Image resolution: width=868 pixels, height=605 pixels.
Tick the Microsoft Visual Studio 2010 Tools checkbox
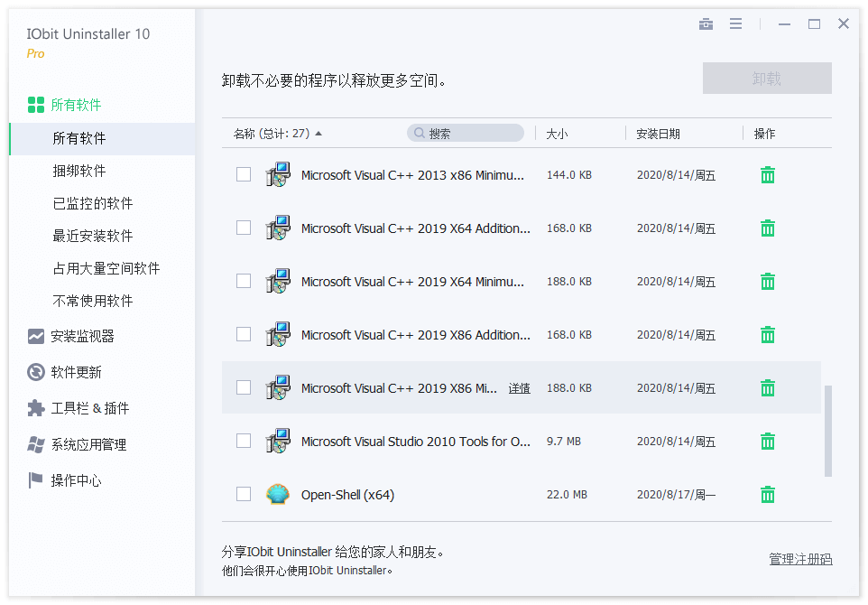pos(243,441)
